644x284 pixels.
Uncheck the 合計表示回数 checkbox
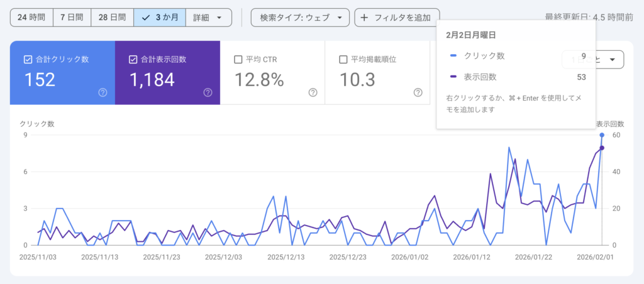point(133,60)
